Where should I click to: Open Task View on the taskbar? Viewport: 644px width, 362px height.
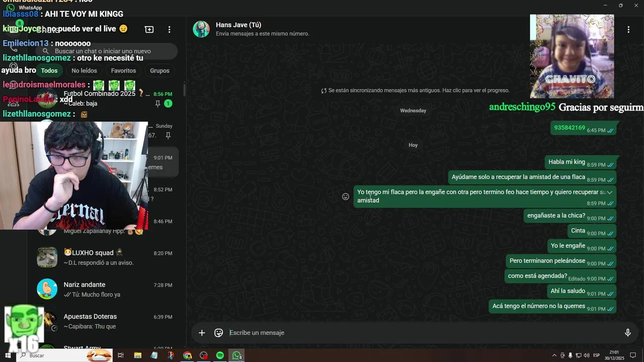[121, 355]
